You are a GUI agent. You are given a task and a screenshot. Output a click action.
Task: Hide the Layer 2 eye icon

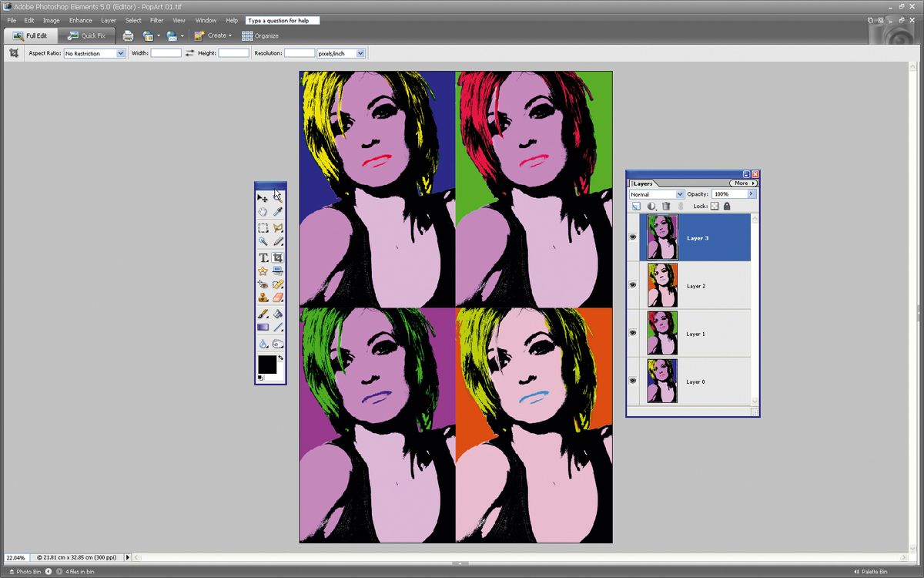point(632,285)
